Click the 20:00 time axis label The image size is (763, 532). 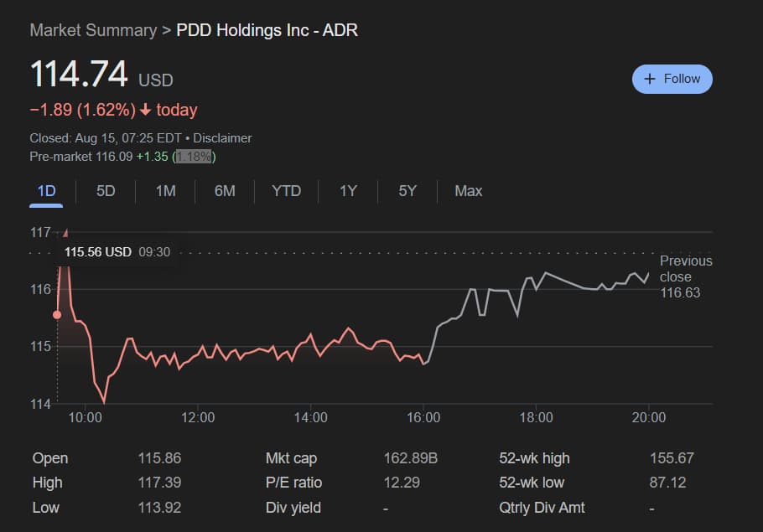coord(649,417)
